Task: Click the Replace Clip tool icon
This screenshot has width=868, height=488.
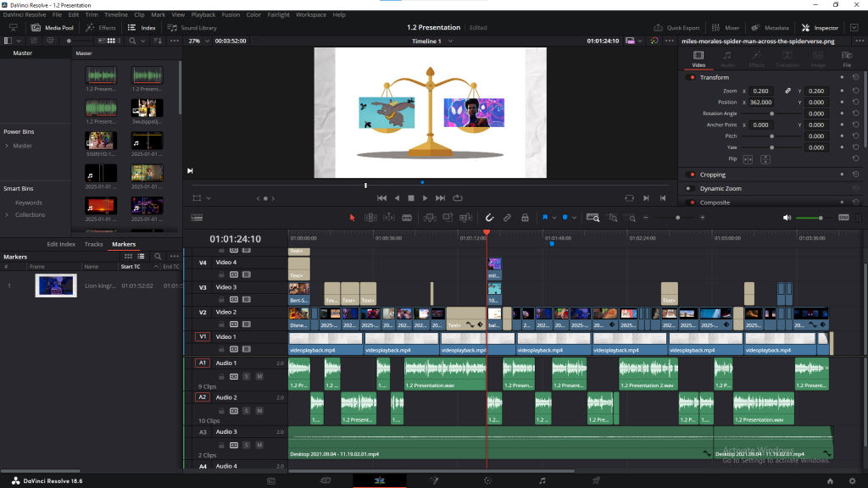Action: 465,218
